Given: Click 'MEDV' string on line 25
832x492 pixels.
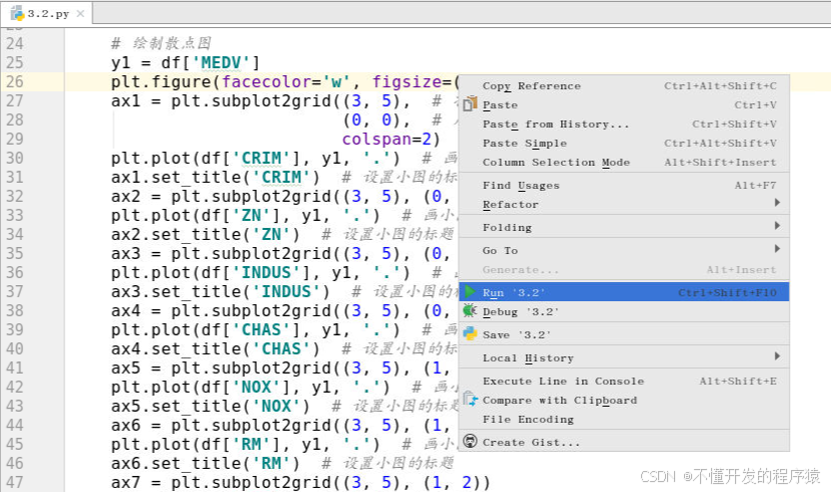Looking at the screenshot, I should (x=221, y=63).
